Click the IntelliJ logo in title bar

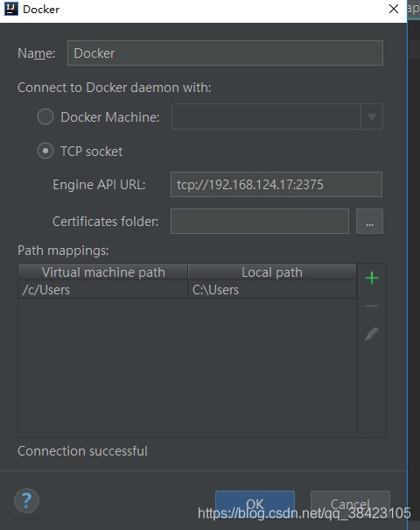pos(11,9)
